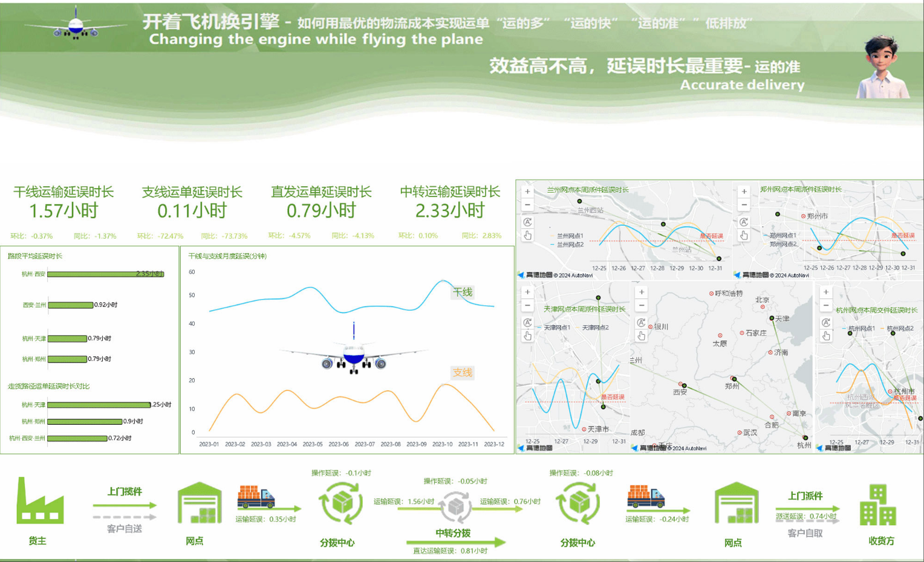Image resolution: width=924 pixels, height=562 pixels.
Task: Select the 杭州-西安 2.35小时 bar
Action: tap(105, 274)
